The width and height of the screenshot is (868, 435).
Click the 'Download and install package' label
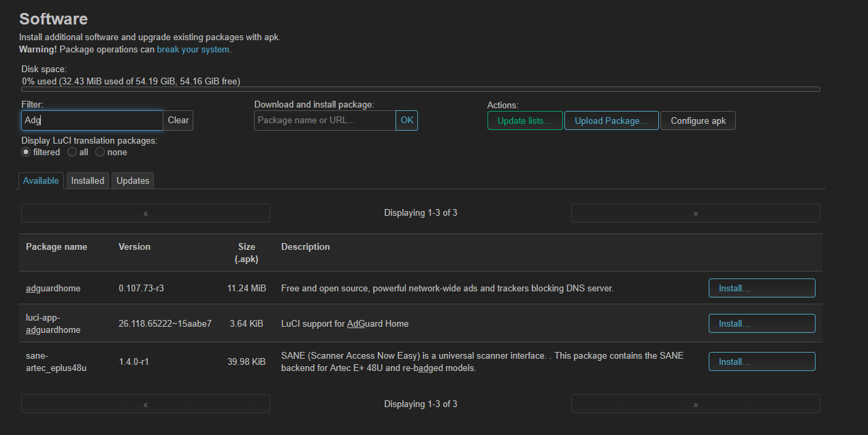(315, 104)
